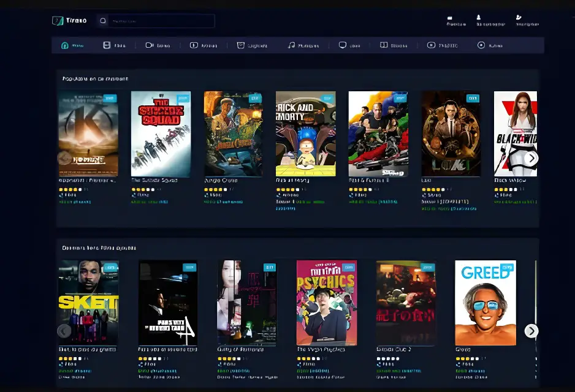Image resolution: width=575 pixels, height=392 pixels.
Task: Click the blue badge on Rick and Morty poster
Action: (x=327, y=98)
